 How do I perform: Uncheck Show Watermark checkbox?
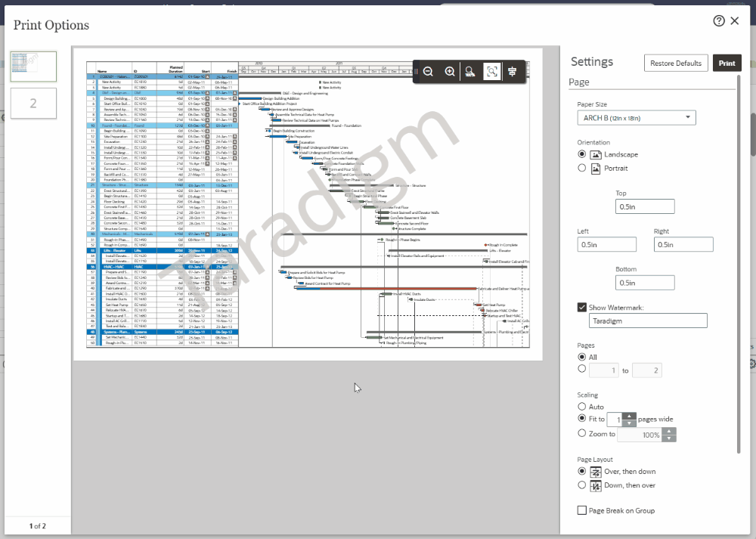(582, 308)
